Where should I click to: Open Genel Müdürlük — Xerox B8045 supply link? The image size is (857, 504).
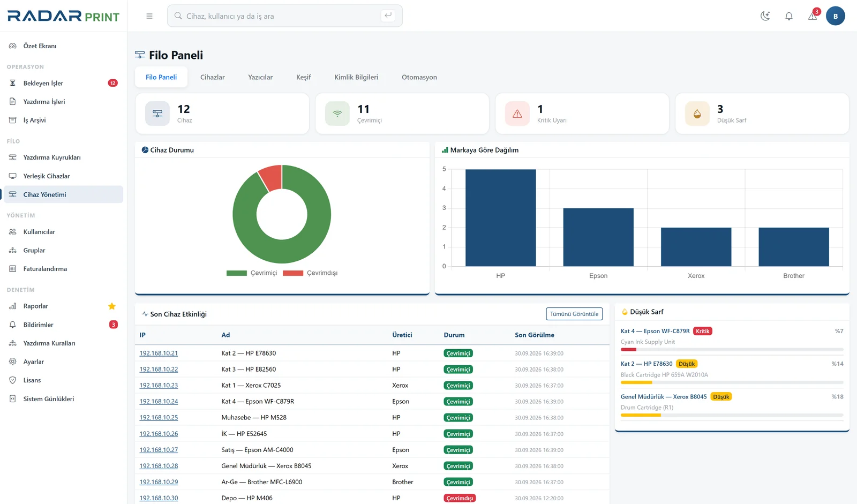pos(664,397)
